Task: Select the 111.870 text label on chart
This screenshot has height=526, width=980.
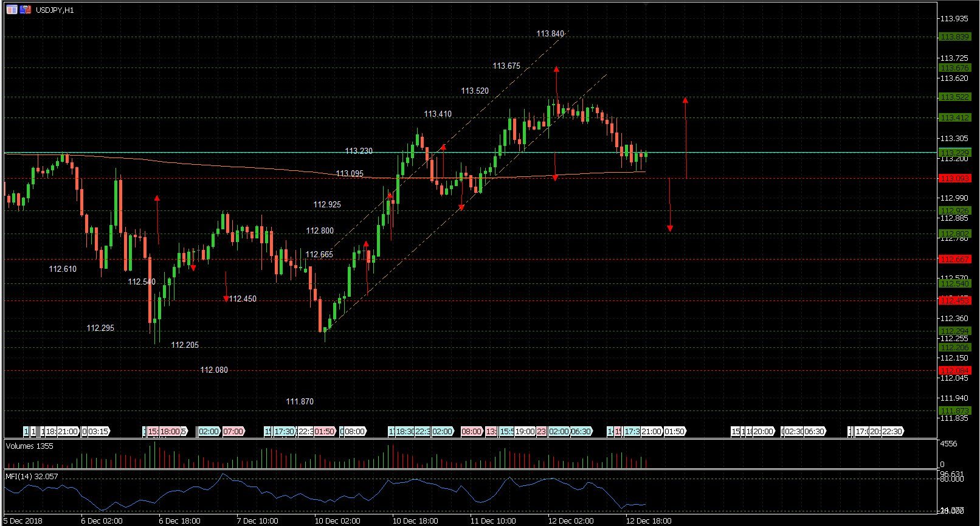Action: tap(300, 401)
